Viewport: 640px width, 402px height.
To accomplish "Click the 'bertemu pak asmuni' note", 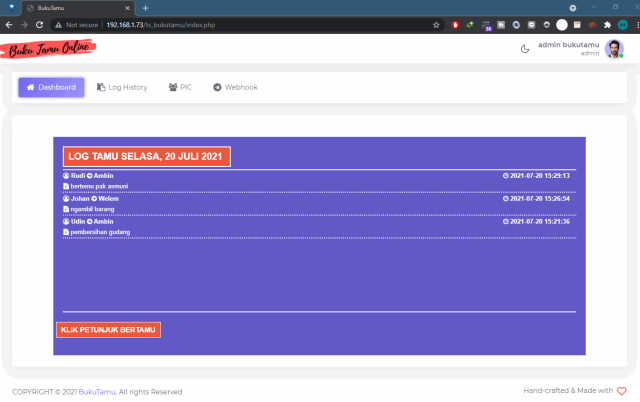I will (99, 187).
